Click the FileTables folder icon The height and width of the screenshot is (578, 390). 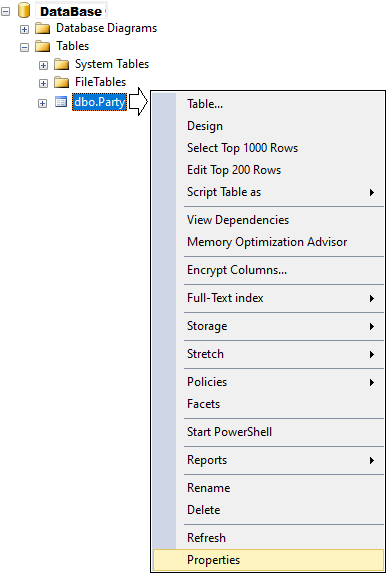coord(62,82)
